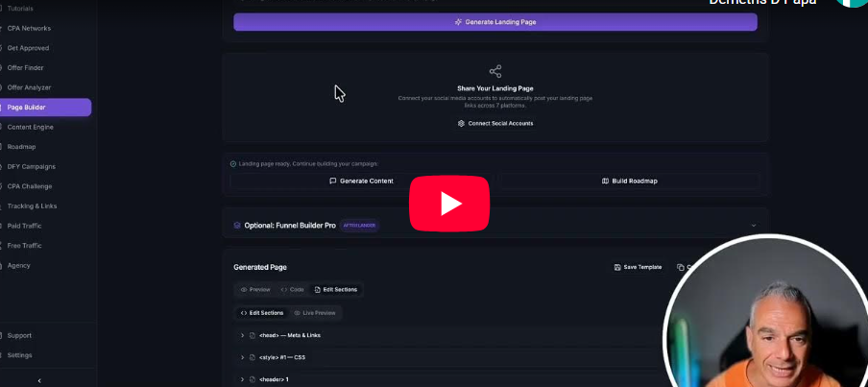Select the Live Preview toggle

[314, 313]
